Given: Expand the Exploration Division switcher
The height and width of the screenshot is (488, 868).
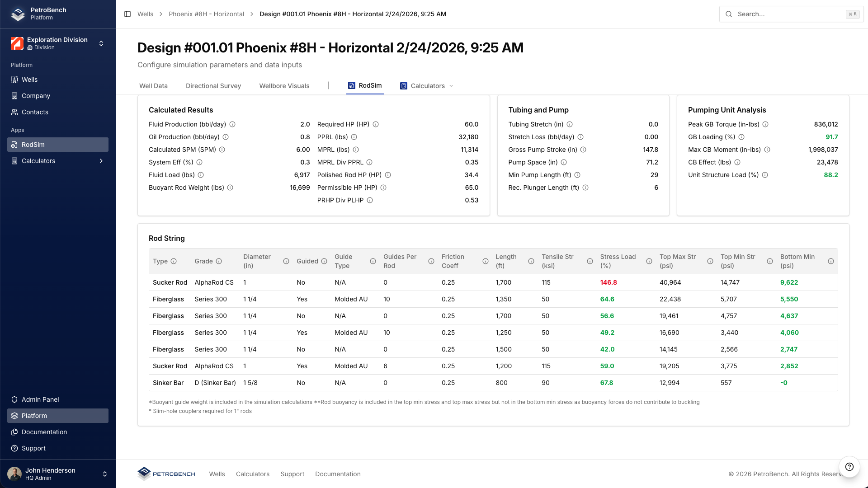Looking at the screenshot, I should (x=101, y=43).
